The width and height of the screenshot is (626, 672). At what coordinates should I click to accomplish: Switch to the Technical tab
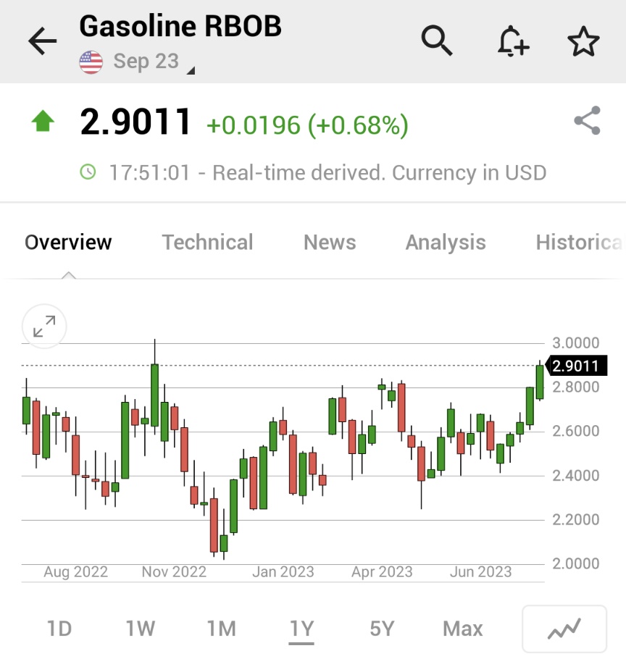[207, 243]
